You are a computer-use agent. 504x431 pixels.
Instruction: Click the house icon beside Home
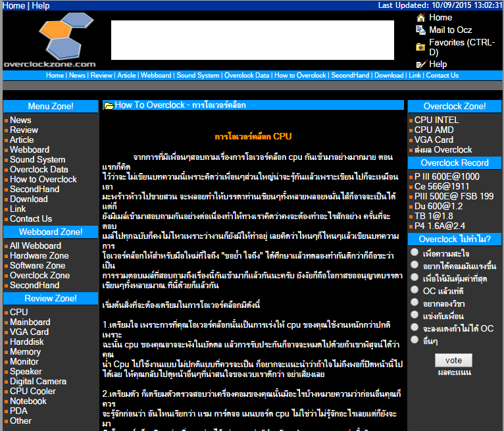(x=420, y=17)
